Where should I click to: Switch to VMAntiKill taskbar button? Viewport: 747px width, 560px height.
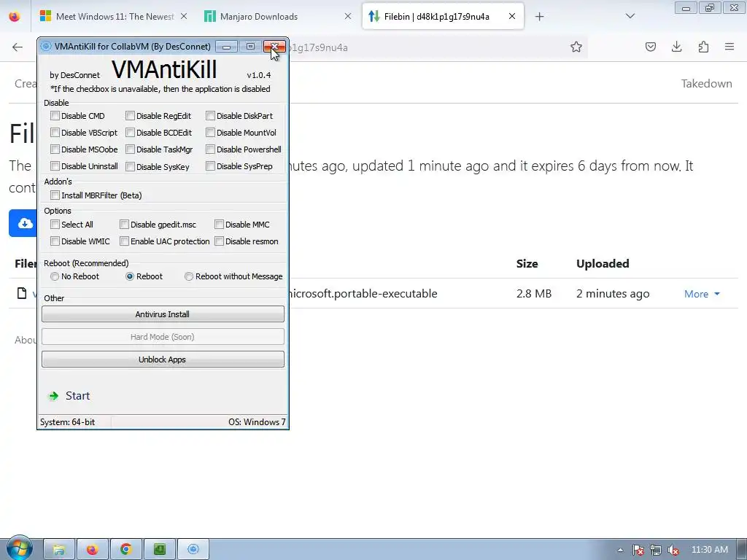(x=193, y=550)
